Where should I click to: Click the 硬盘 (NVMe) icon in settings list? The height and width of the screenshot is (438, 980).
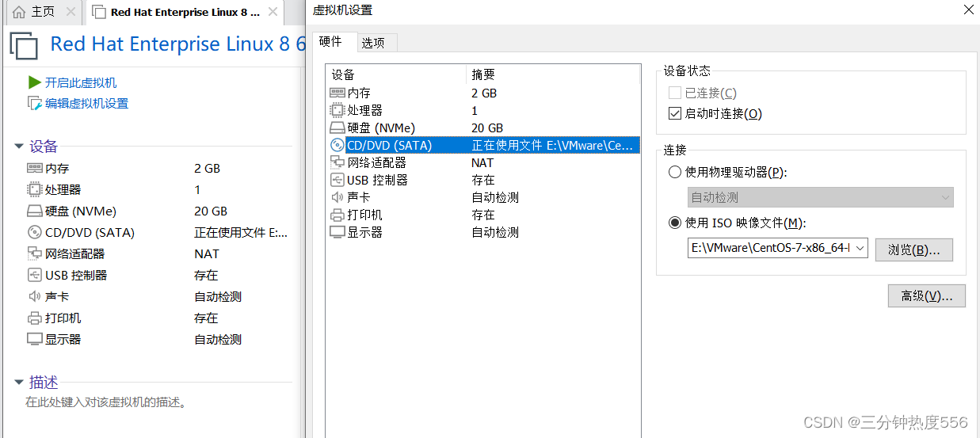[x=337, y=128]
